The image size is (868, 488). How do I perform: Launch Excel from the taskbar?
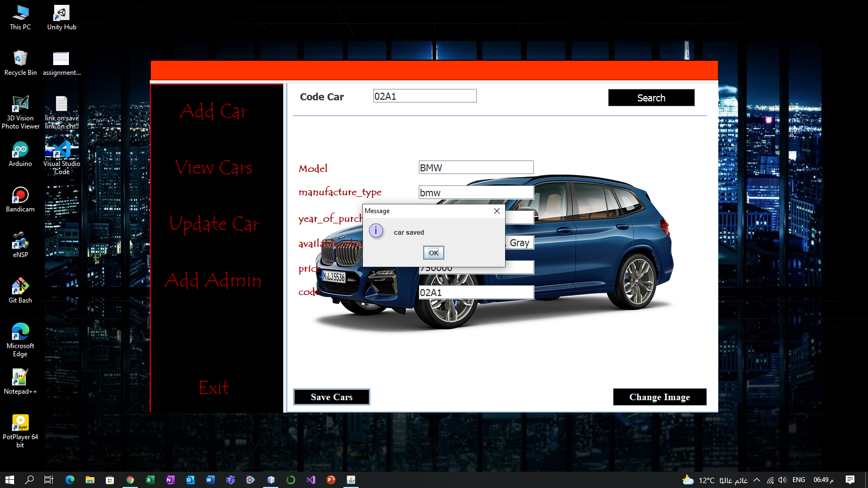(x=150, y=480)
